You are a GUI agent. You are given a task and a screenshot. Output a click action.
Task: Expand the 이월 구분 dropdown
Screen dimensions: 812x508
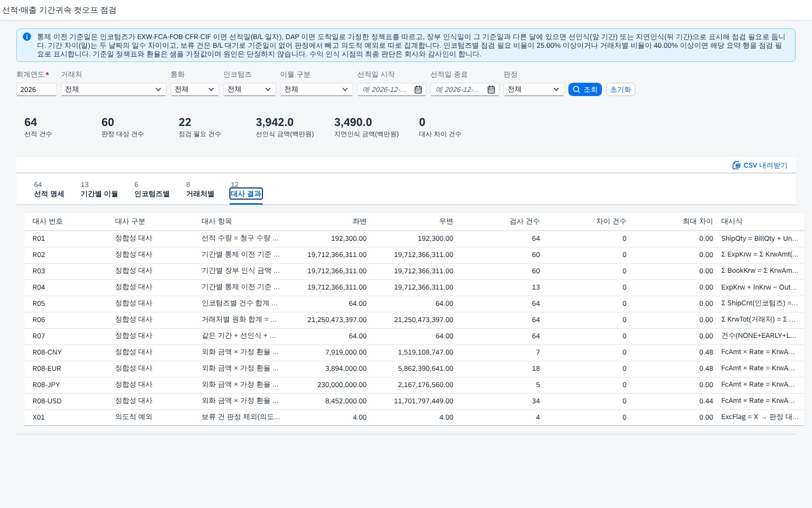point(345,89)
